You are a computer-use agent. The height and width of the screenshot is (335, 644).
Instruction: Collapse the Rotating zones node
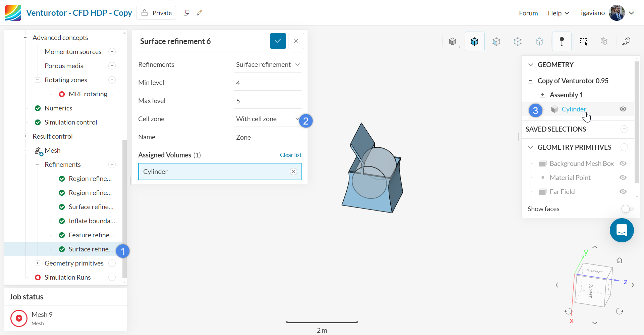click(38, 80)
